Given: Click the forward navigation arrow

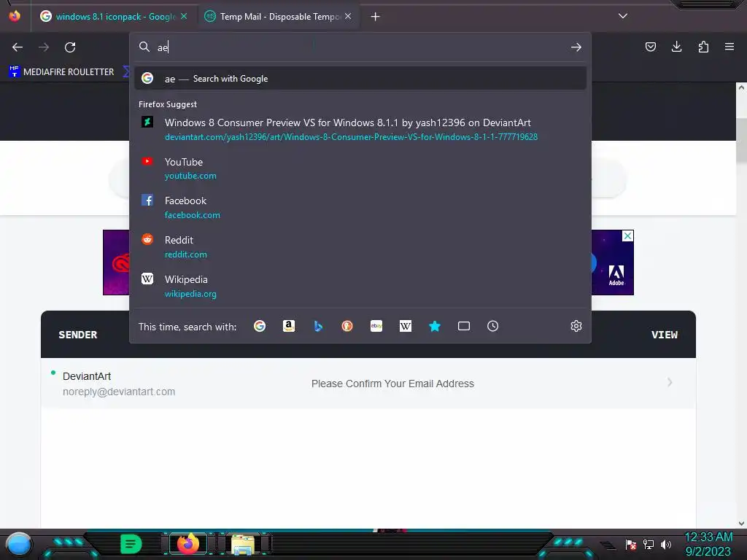Looking at the screenshot, I should pyautogui.click(x=44, y=47).
